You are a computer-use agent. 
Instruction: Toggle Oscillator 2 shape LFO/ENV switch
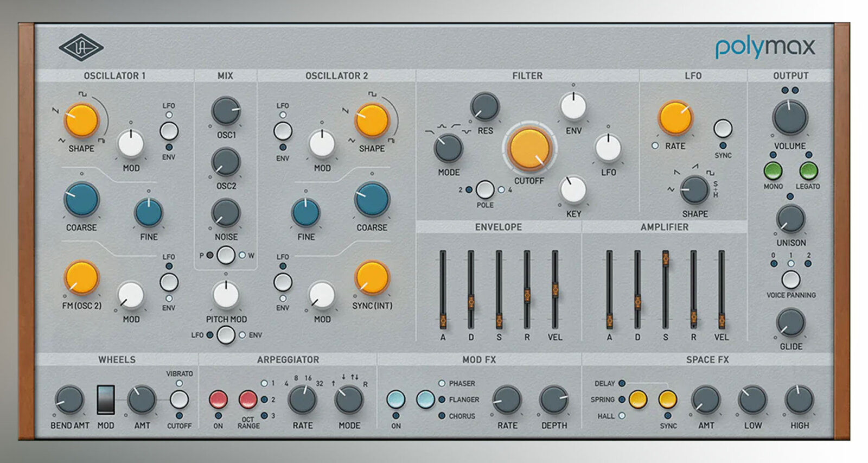click(x=283, y=131)
